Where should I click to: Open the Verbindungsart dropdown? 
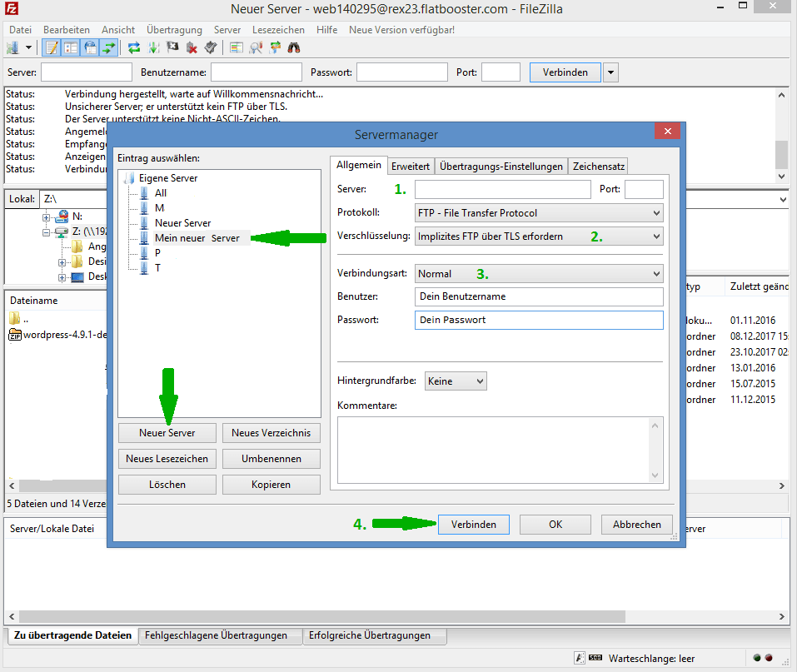pos(539,274)
